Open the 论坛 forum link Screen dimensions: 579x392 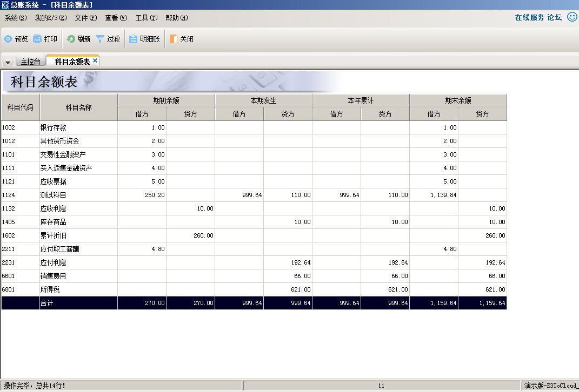click(555, 17)
